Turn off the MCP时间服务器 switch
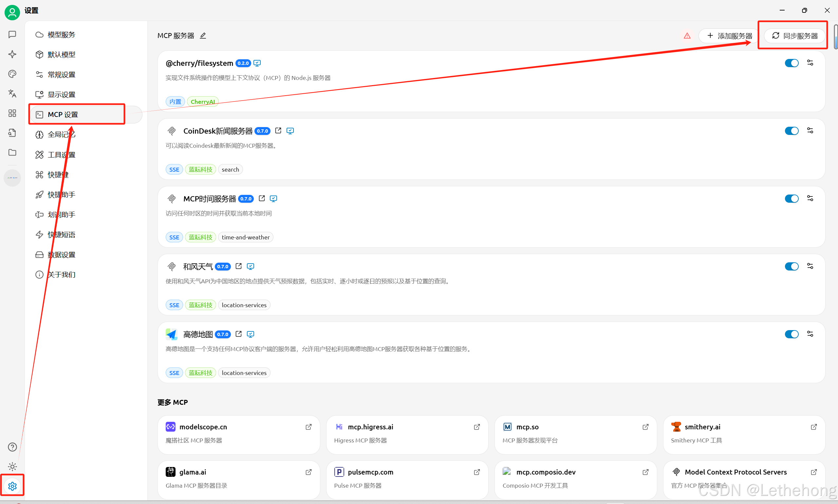The image size is (838, 504). click(x=791, y=199)
